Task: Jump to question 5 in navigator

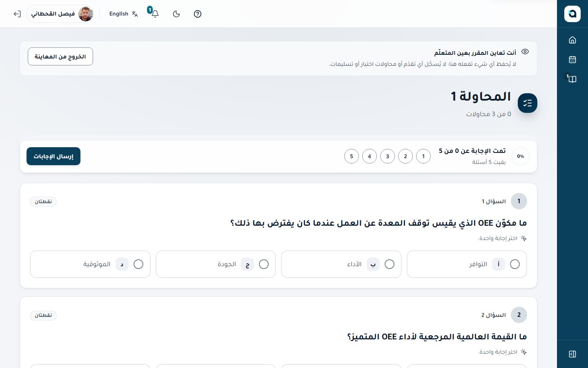Action: pyautogui.click(x=352, y=156)
